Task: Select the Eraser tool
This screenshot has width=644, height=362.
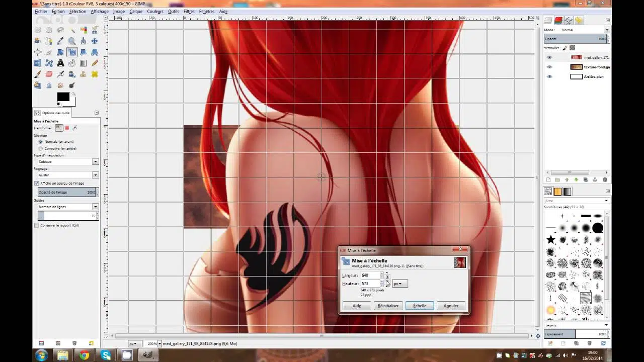Action: (49, 74)
